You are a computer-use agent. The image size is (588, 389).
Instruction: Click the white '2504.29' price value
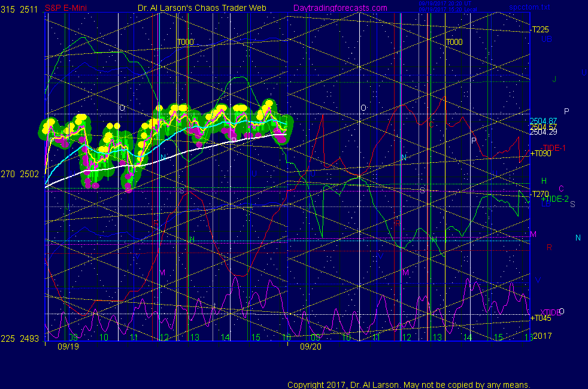point(543,132)
